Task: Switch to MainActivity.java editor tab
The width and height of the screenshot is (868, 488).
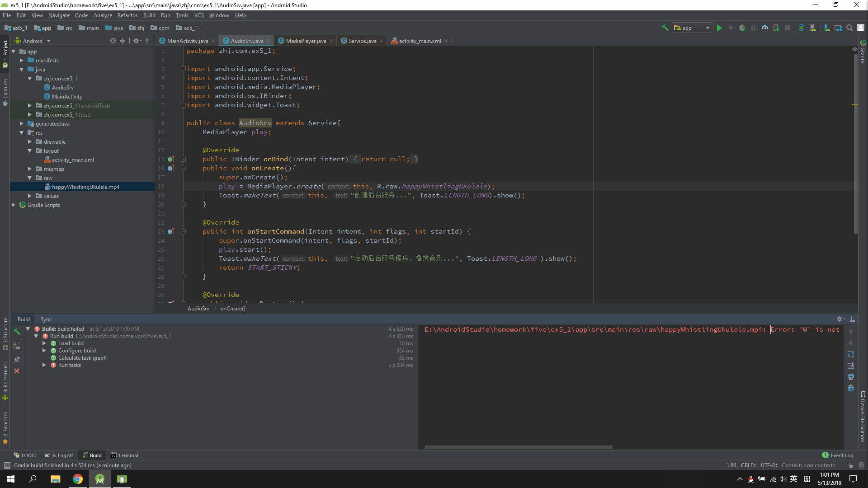Action: (187, 41)
